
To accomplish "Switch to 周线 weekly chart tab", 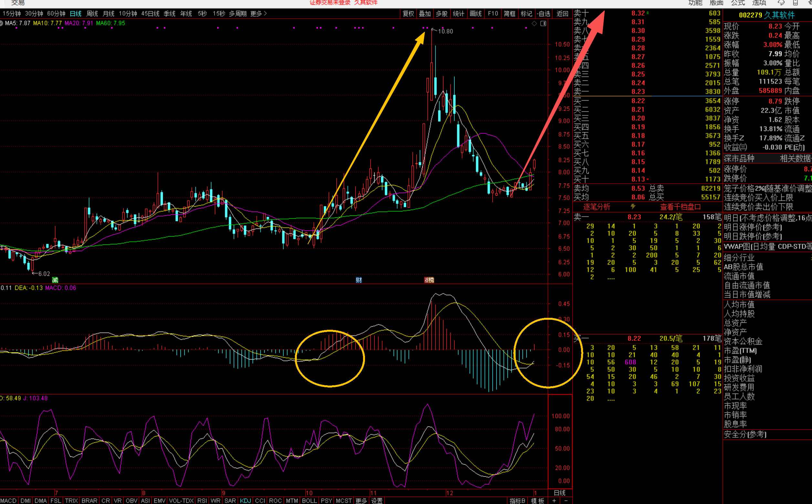I will pos(92,14).
